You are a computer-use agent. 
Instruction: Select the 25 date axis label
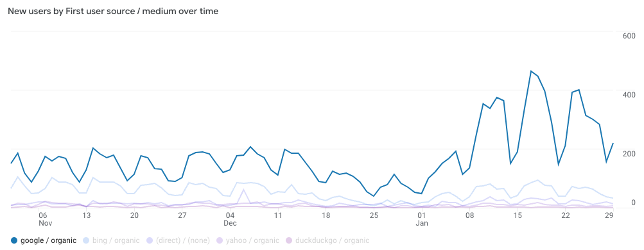[x=374, y=215]
